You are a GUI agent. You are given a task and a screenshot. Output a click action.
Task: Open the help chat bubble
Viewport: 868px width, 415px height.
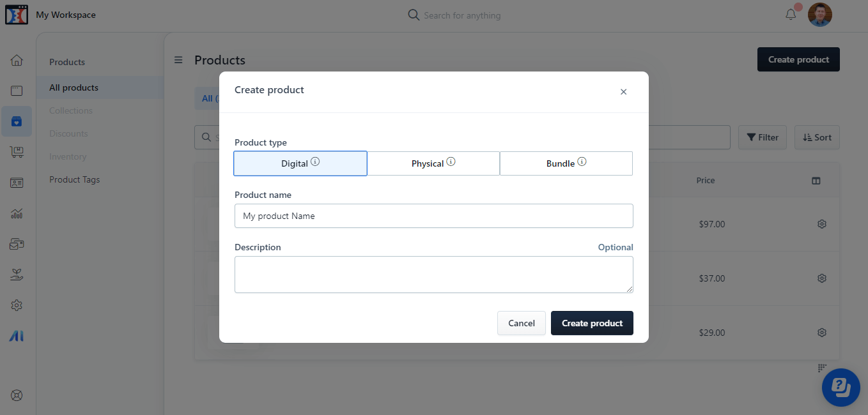click(x=841, y=387)
